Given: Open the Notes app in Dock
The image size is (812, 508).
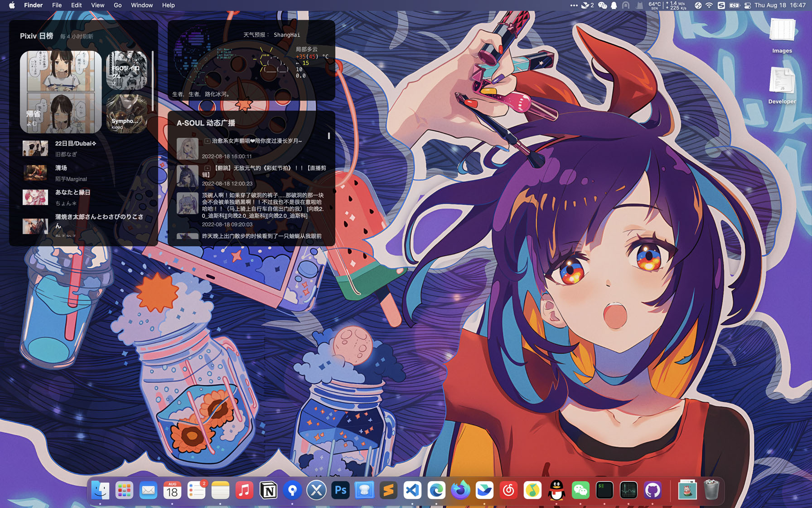Looking at the screenshot, I should coord(220,490).
